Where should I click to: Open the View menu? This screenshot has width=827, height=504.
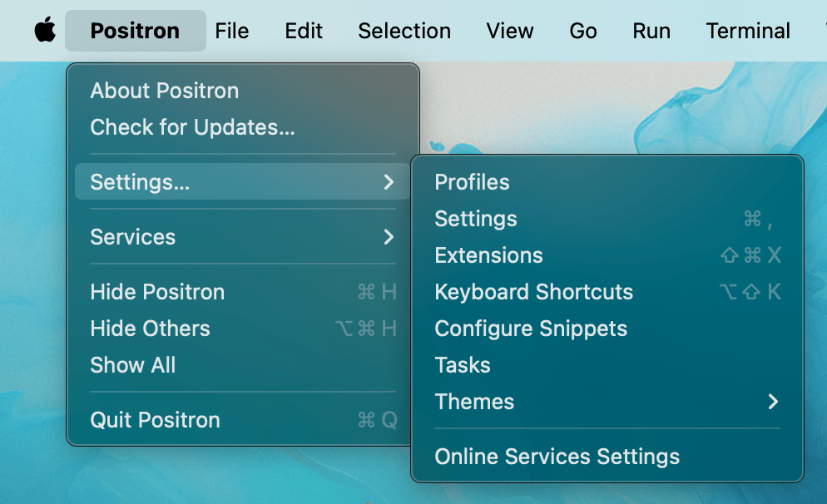pos(510,31)
